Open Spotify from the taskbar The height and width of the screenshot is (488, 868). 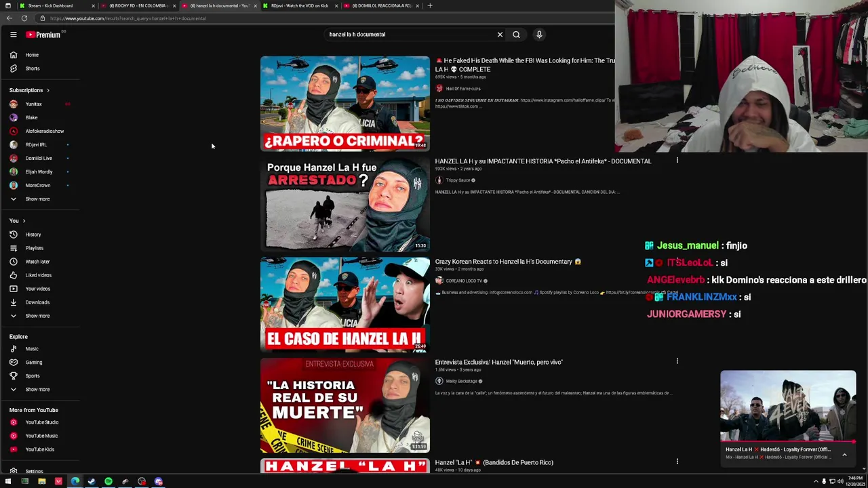tap(108, 482)
